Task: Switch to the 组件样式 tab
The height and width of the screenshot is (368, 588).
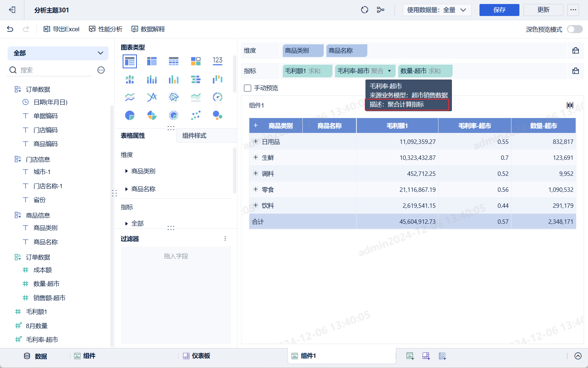Action: [194, 136]
